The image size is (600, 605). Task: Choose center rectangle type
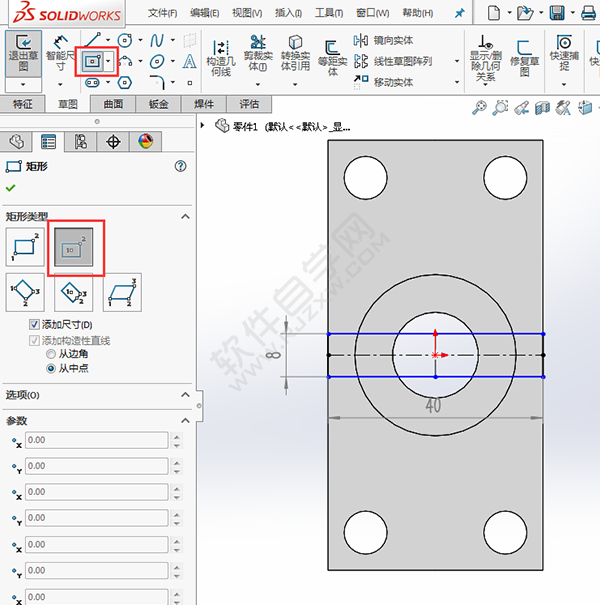(x=73, y=247)
